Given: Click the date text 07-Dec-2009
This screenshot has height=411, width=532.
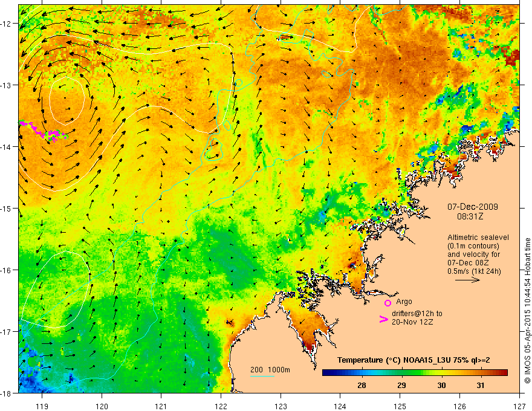Looking at the screenshot, I should (x=473, y=207).
